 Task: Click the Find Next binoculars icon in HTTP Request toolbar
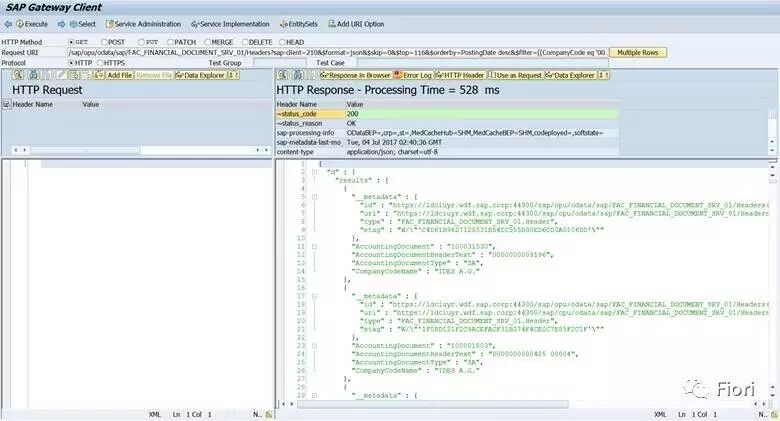pos(33,75)
